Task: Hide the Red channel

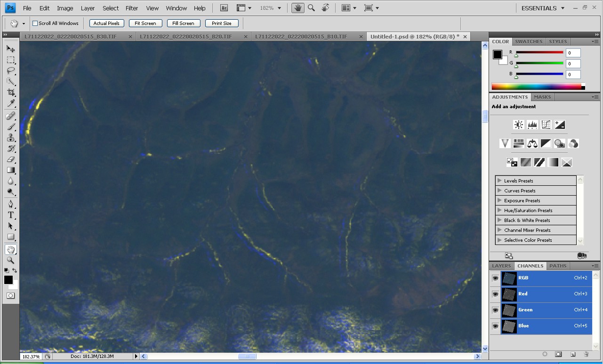Action: 495,294
